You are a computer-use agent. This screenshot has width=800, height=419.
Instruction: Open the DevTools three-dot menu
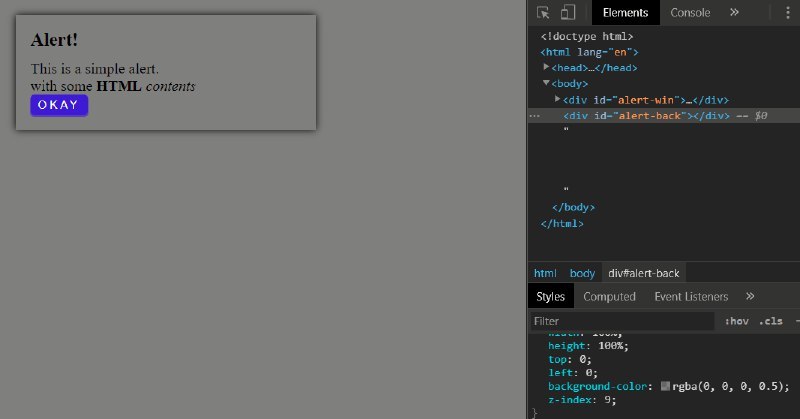(788, 12)
